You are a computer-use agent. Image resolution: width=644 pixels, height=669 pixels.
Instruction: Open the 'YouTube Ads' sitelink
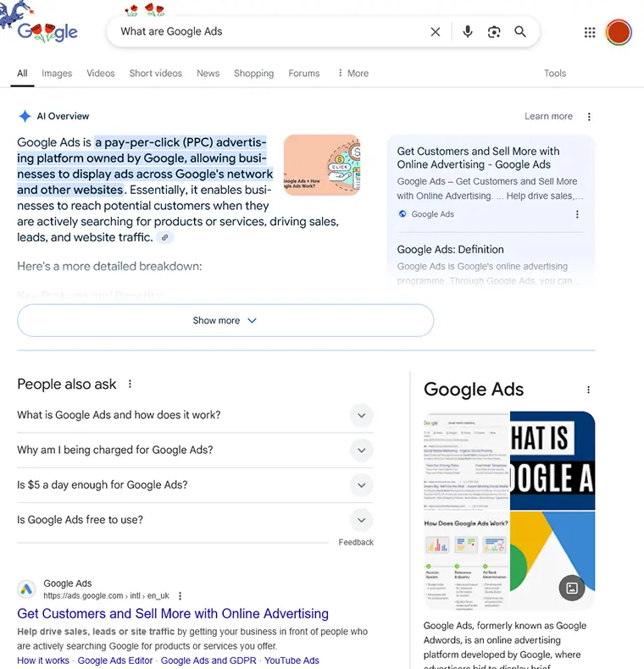[291, 661]
